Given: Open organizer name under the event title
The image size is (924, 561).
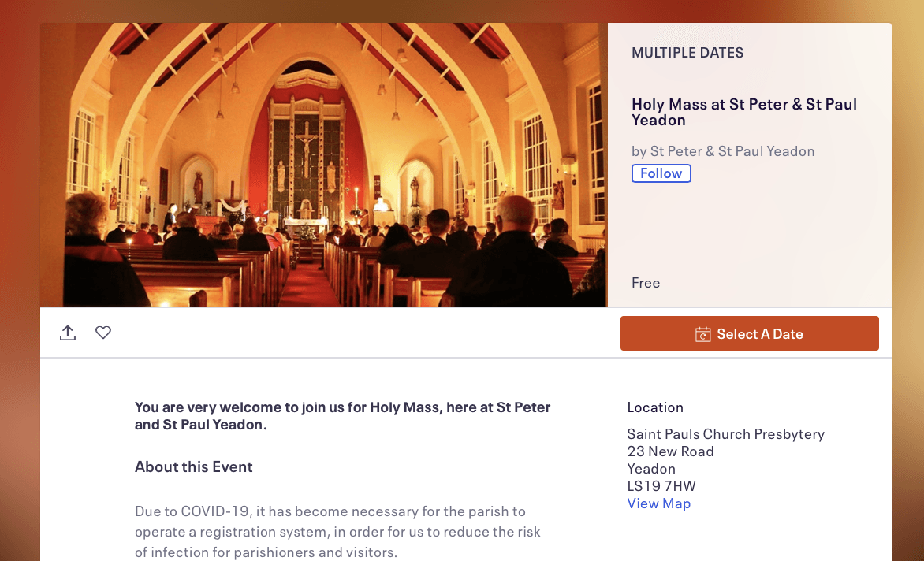Looking at the screenshot, I should pos(732,151).
